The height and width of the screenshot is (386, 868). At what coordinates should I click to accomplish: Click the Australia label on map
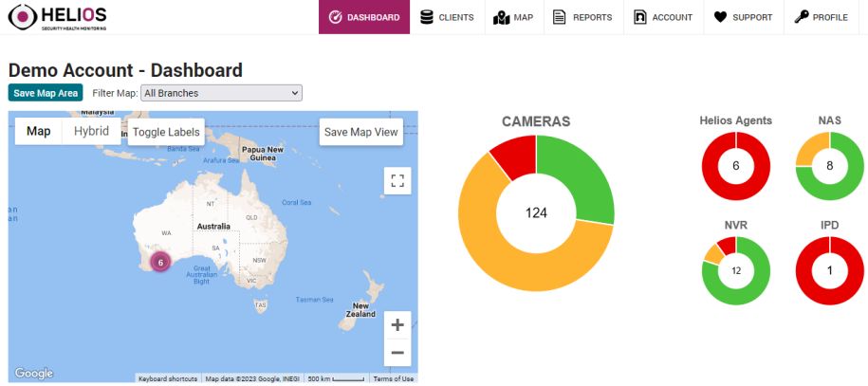click(x=213, y=227)
